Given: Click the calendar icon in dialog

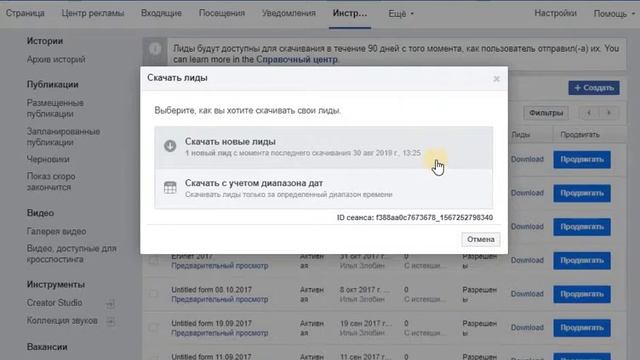Looking at the screenshot, I should tap(170, 187).
